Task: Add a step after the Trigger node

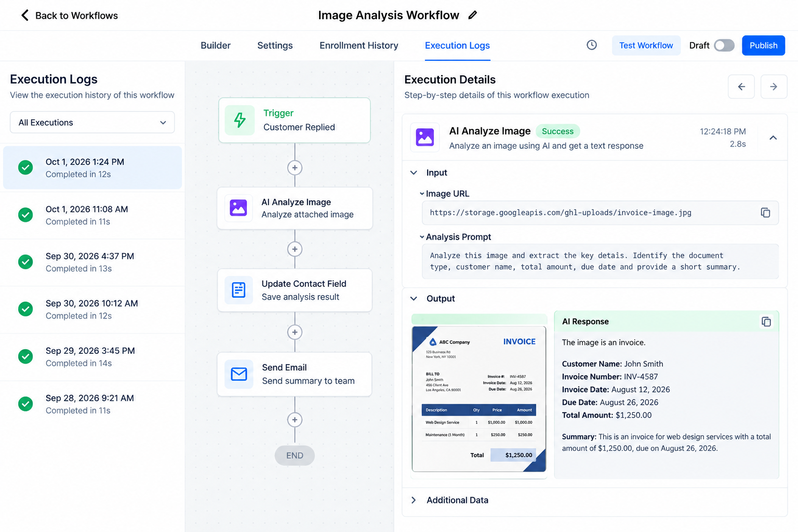Action: [x=295, y=168]
